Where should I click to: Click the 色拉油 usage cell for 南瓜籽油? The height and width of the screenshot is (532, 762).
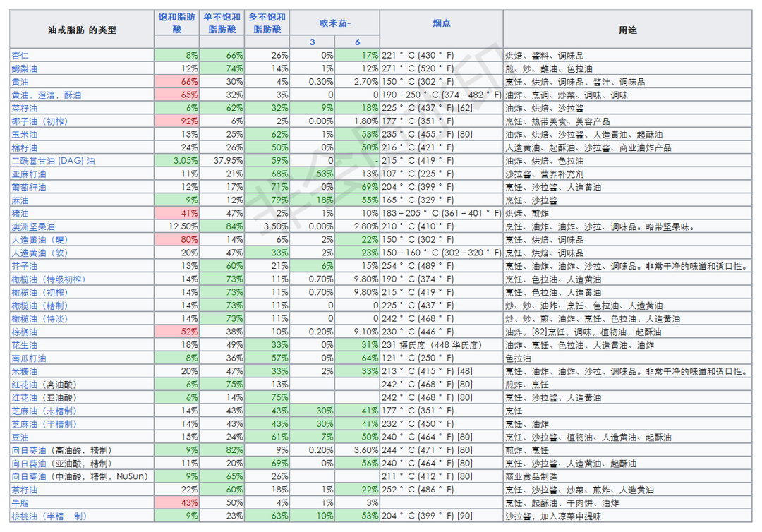[627, 358]
